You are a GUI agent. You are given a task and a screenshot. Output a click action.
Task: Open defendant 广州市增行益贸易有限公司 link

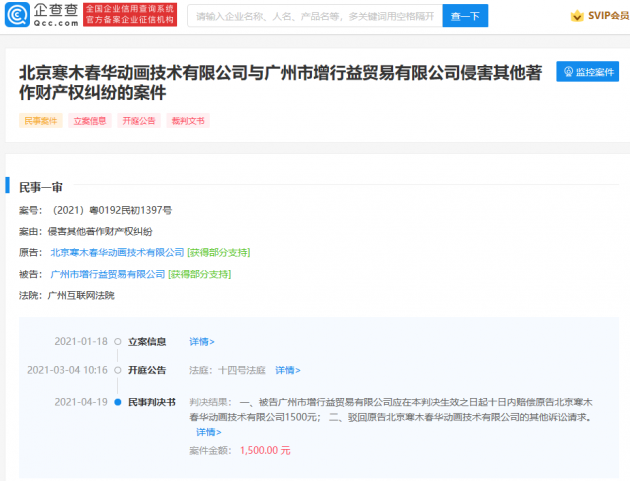click(x=107, y=274)
